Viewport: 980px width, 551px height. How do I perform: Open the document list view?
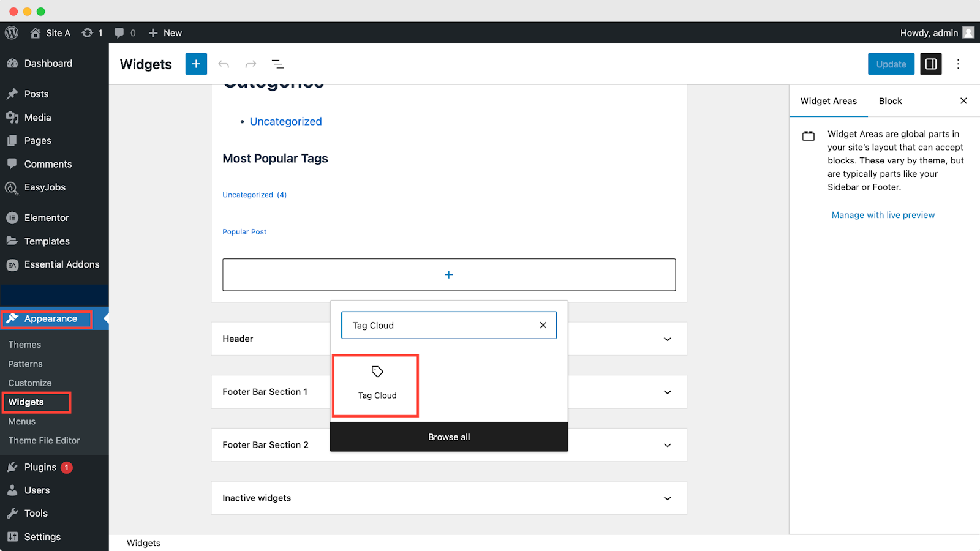click(x=277, y=64)
